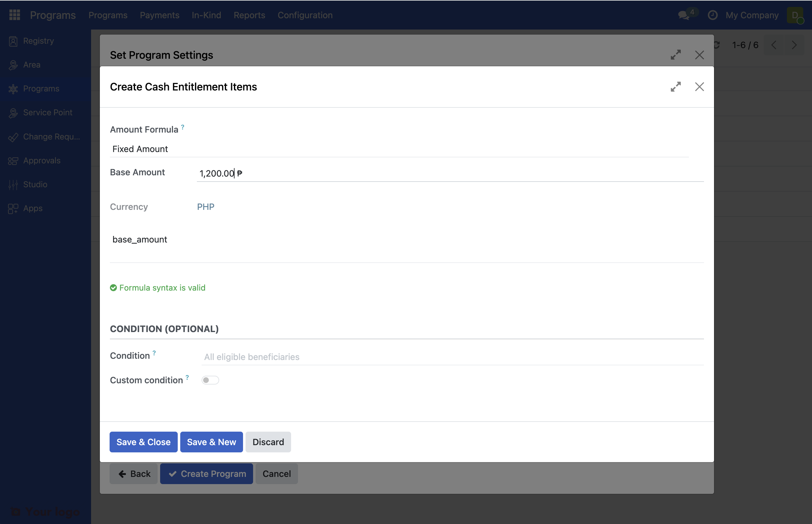Open Studio from the sidebar
This screenshot has width=812, height=524.
[35, 184]
